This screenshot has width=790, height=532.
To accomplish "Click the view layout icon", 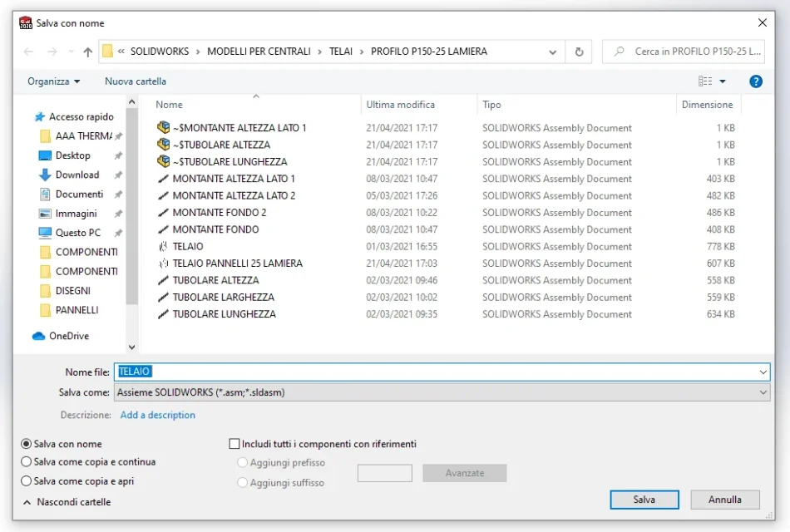I will tap(705, 81).
